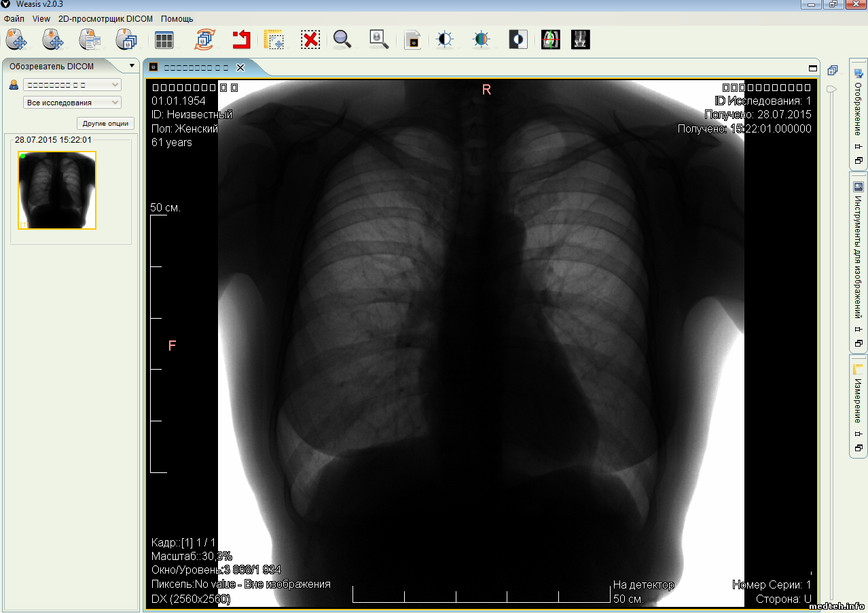Open the Отображение side panel tab

pyautogui.click(x=858, y=109)
